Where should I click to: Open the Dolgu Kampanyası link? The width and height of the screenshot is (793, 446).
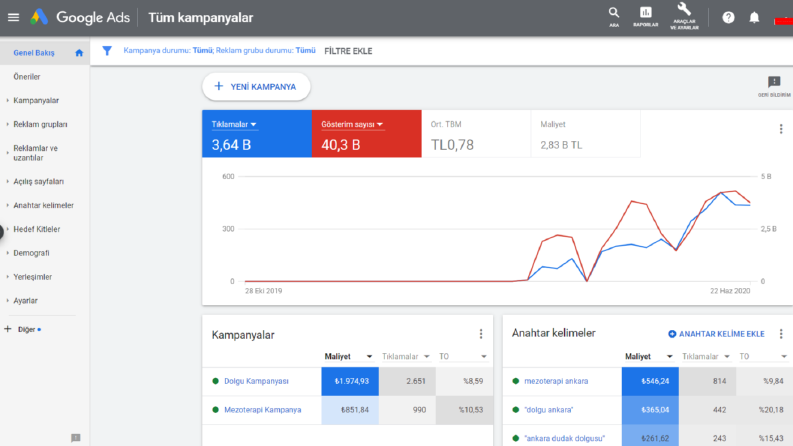tap(256, 381)
